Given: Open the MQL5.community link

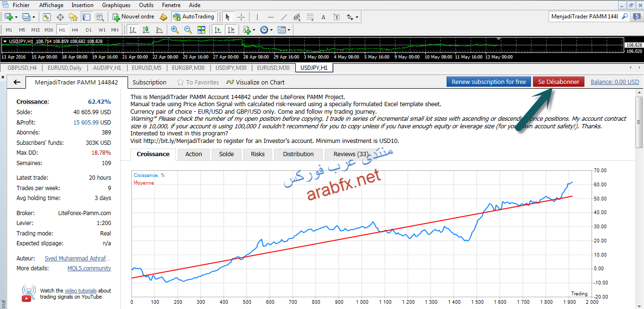Looking at the screenshot, I should 89,268.
